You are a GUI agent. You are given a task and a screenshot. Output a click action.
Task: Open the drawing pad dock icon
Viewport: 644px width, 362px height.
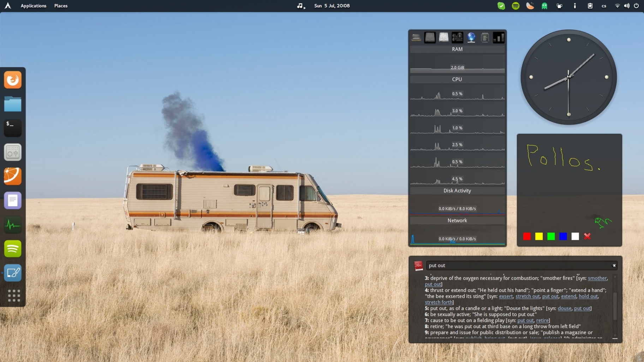pos(13,273)
